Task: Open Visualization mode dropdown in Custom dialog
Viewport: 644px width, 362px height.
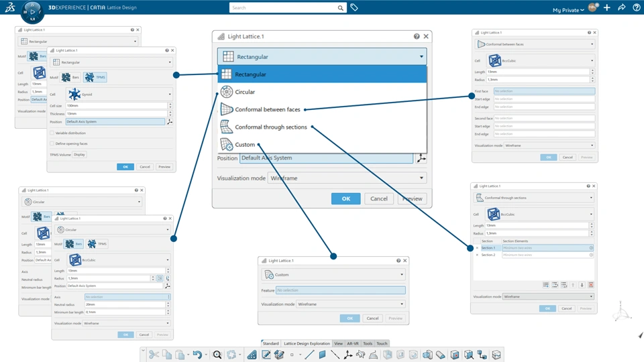Action: coord(350,304)
